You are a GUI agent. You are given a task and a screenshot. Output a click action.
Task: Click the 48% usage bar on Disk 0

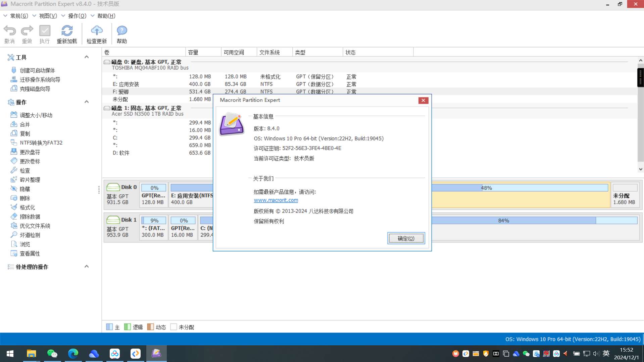pos(519,188)
